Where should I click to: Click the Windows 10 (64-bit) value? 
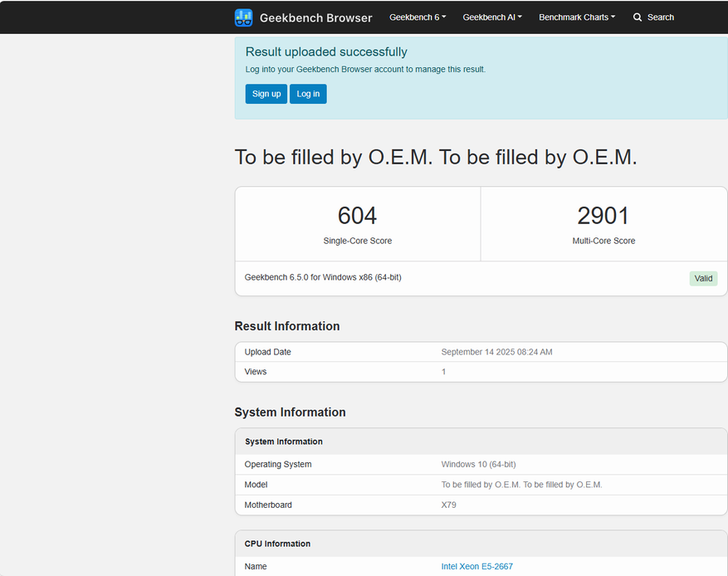(478, 464)
